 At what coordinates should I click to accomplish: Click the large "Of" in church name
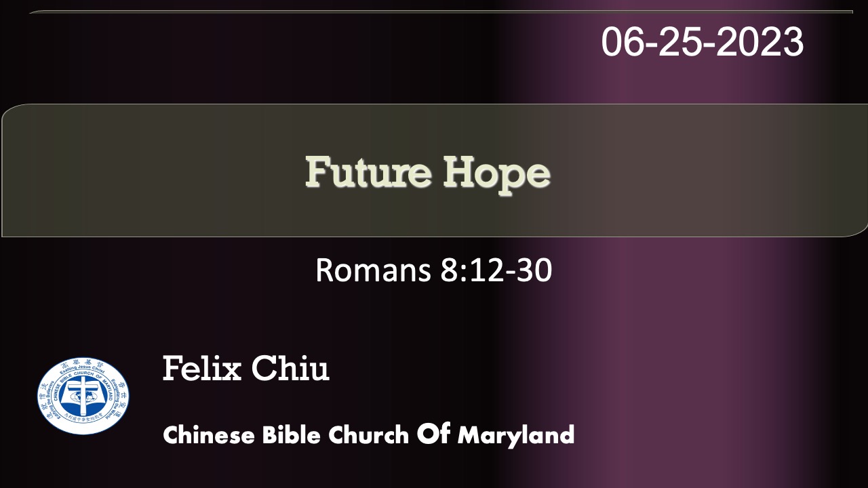tap(433, 434)
